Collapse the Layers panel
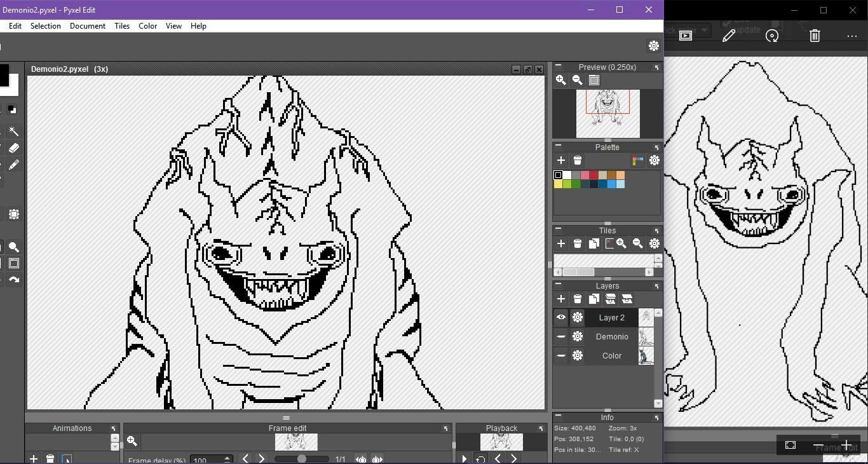The height and width of the screenshot is (464, 868). click(x=558, y=285)
